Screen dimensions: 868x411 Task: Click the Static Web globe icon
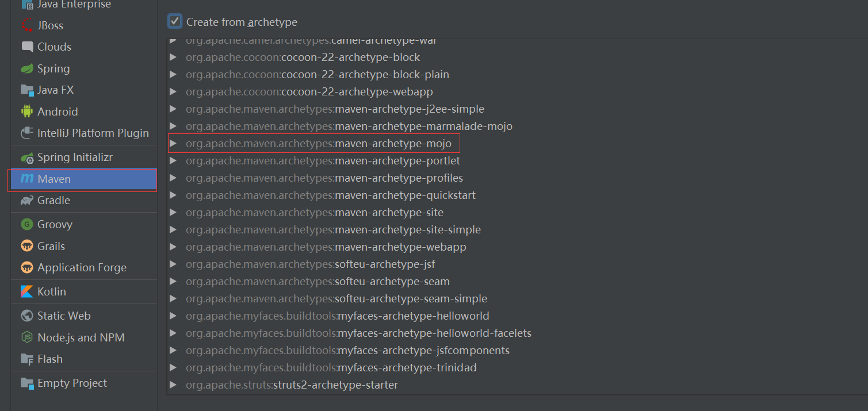point(27,316)
